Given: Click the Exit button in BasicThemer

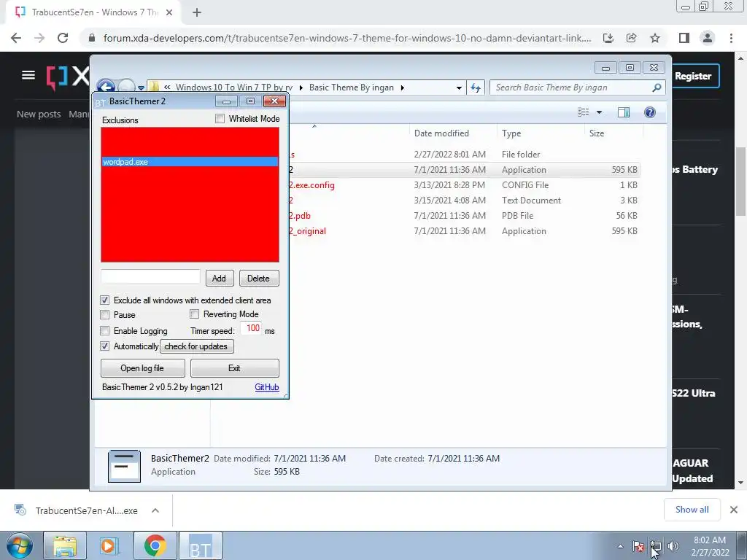Looking at the screenshot, I should click(234, 368).
